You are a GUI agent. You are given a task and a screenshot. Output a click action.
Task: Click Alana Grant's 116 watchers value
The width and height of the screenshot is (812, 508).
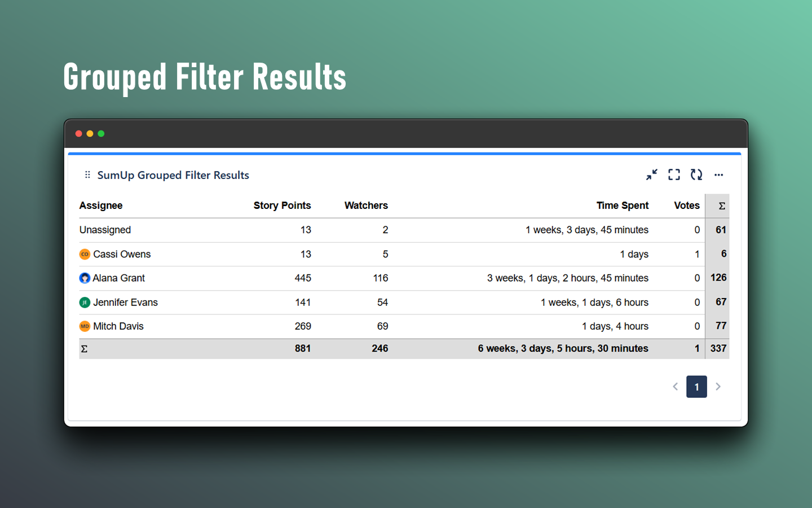(381, 278)
